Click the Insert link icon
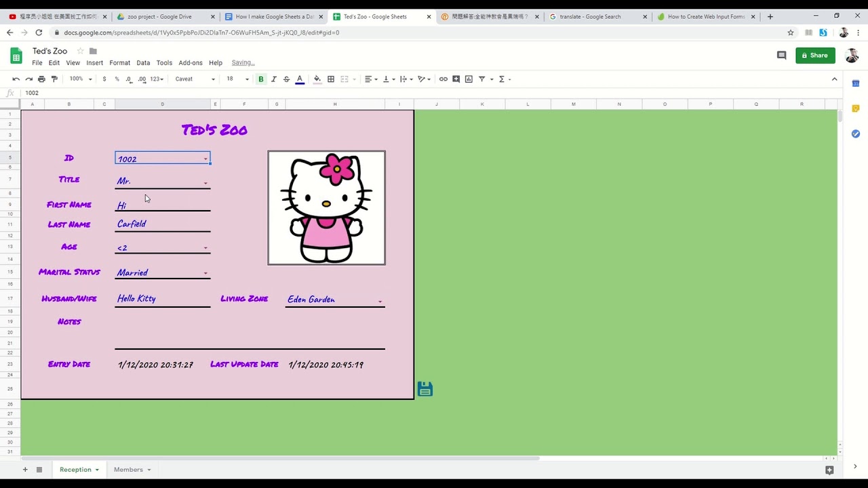This screenshot has height=488, width=868. tap(443, 79)
